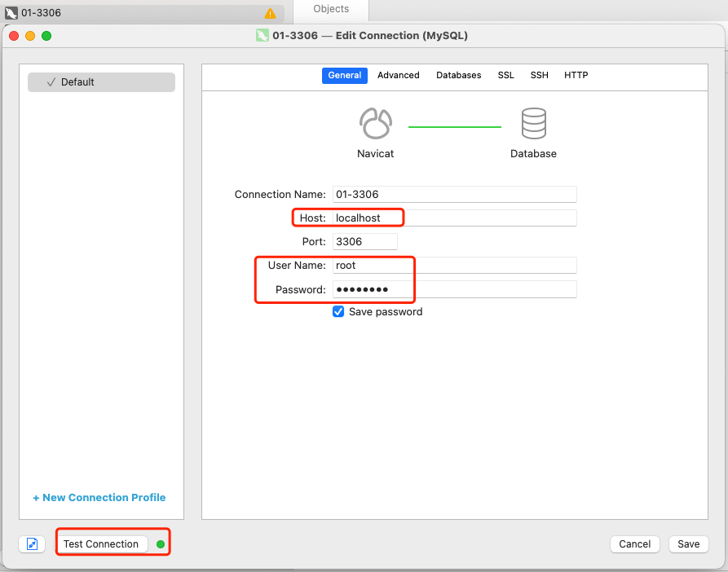
Task: Switch to the SSH tab
Action: pyautogui.click(x=540, y=75)
